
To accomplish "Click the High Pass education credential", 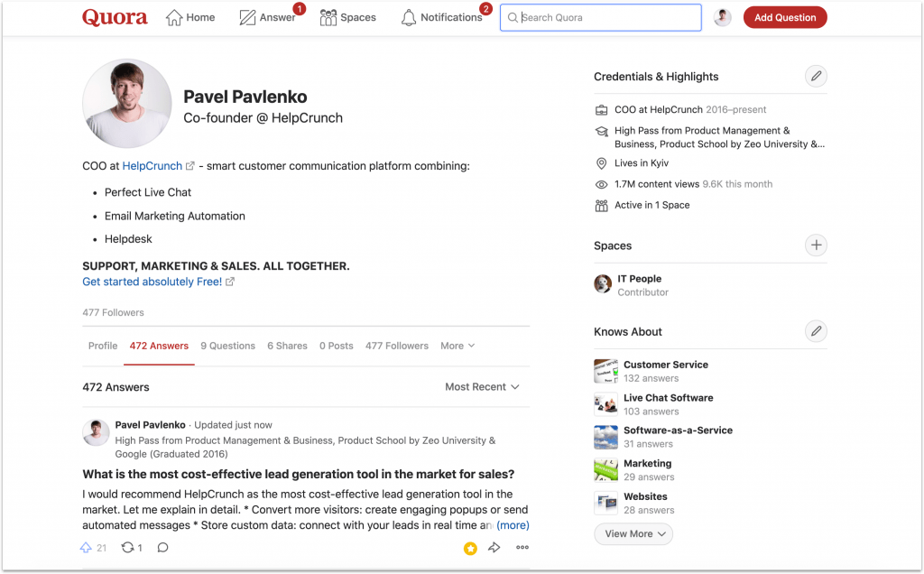I will coord(719,137).
